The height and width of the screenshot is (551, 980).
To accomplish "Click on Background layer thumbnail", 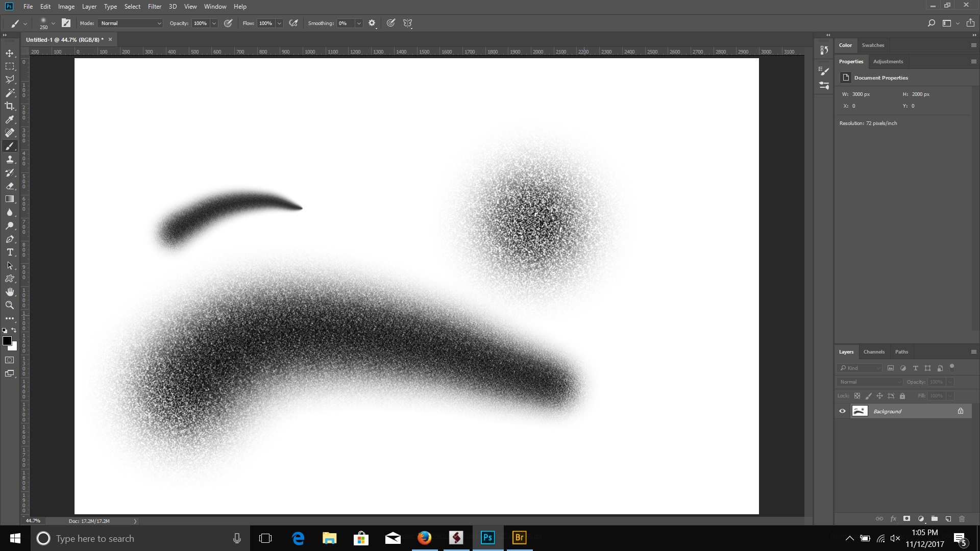I will tap(860, 411).
